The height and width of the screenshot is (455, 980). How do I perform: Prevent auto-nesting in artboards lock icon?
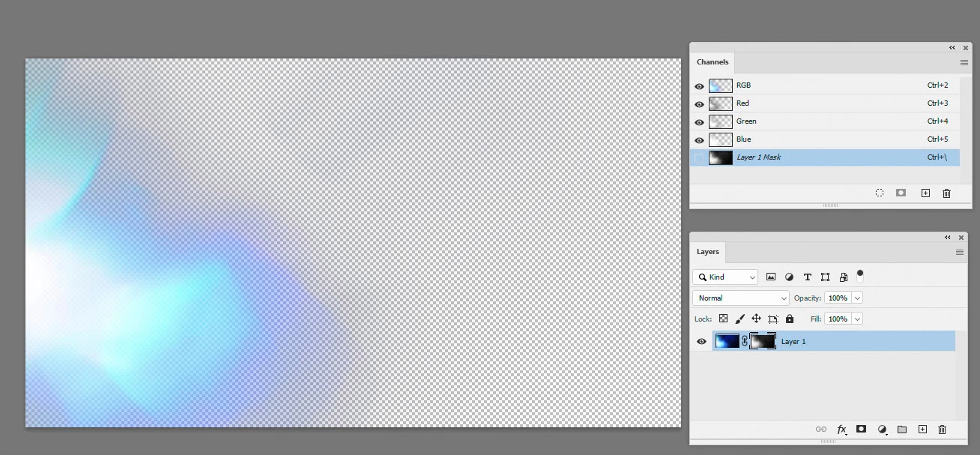tap(772, 319)
